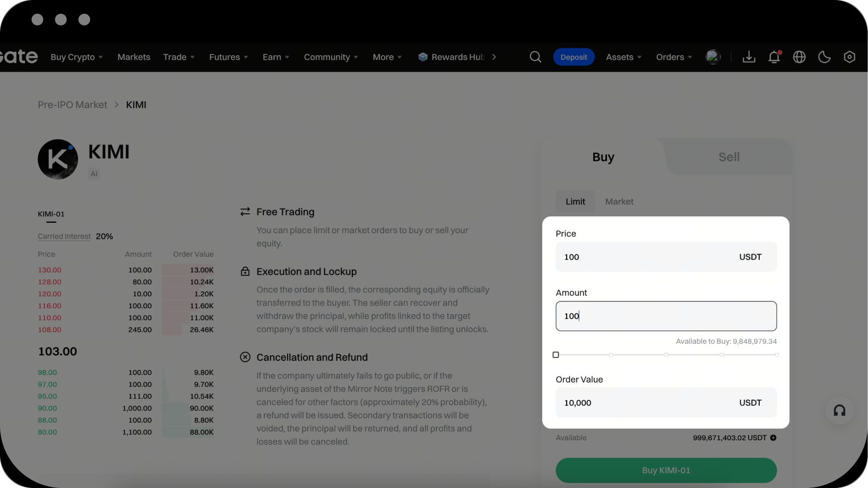
Task: Click the amount slider handle
Action: (555, 355)
